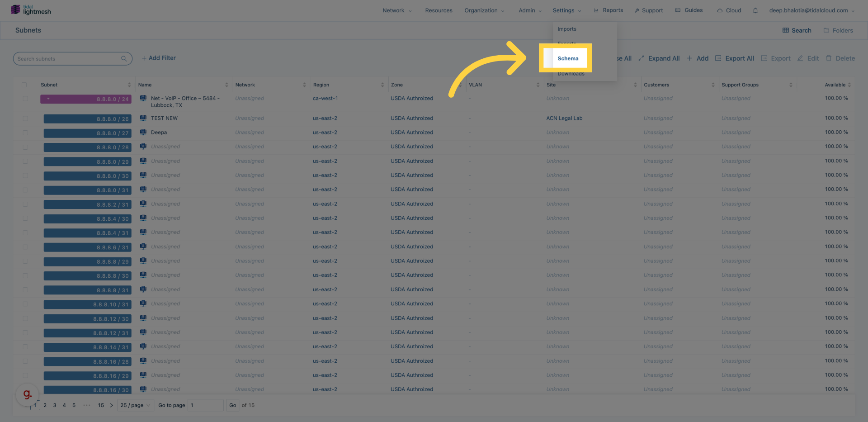
Task: Open the 25 / page size dropdown
Action: (135, 405)
